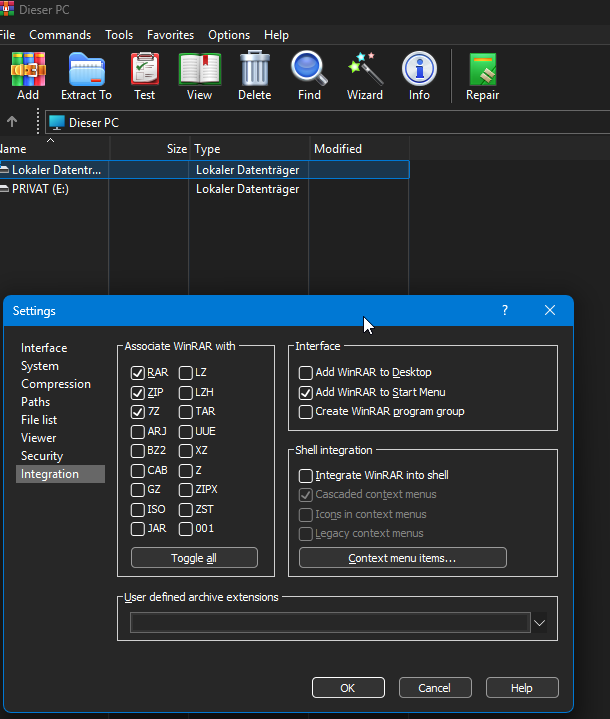Select the PRIVAT (E:) row
The width and height of the screenshot is (610, 719).
204,189
